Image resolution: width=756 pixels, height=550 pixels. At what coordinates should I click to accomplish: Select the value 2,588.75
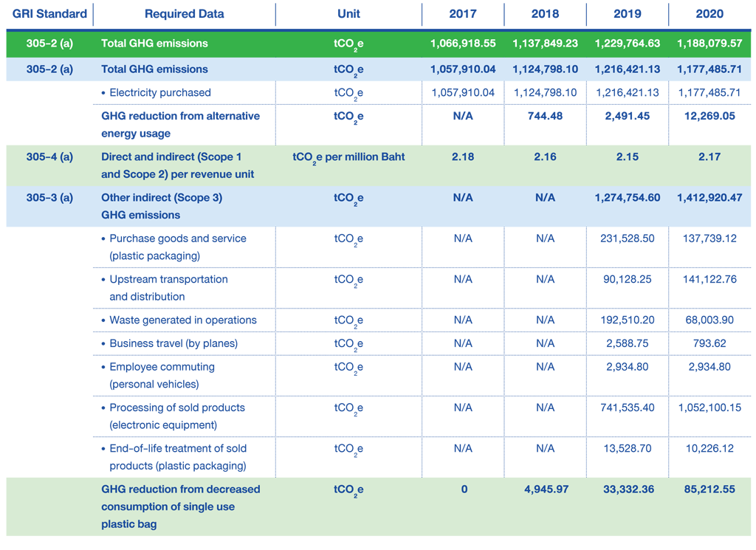click(628, 343)
